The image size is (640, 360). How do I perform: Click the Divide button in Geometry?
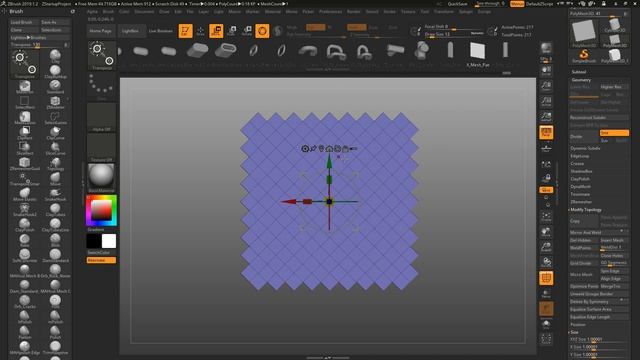coord(584,136)
